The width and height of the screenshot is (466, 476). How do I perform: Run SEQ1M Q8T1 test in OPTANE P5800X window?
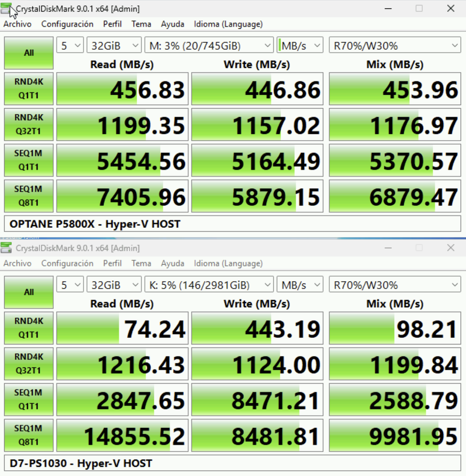[29, 196]
